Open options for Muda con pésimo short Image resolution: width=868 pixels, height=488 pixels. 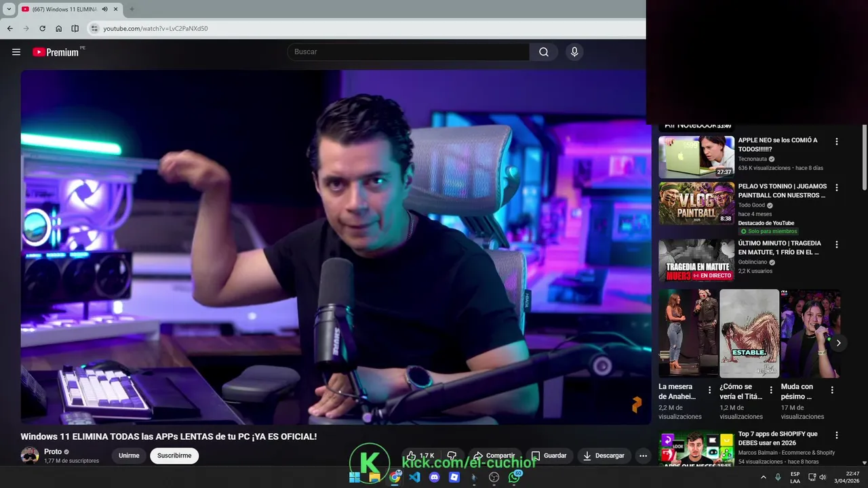click(x=832, y=390)
